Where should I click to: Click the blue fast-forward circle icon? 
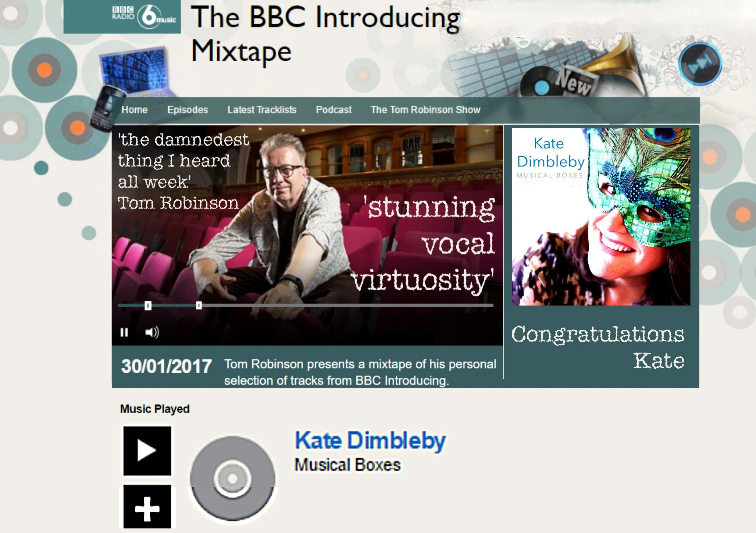[700, 64]
